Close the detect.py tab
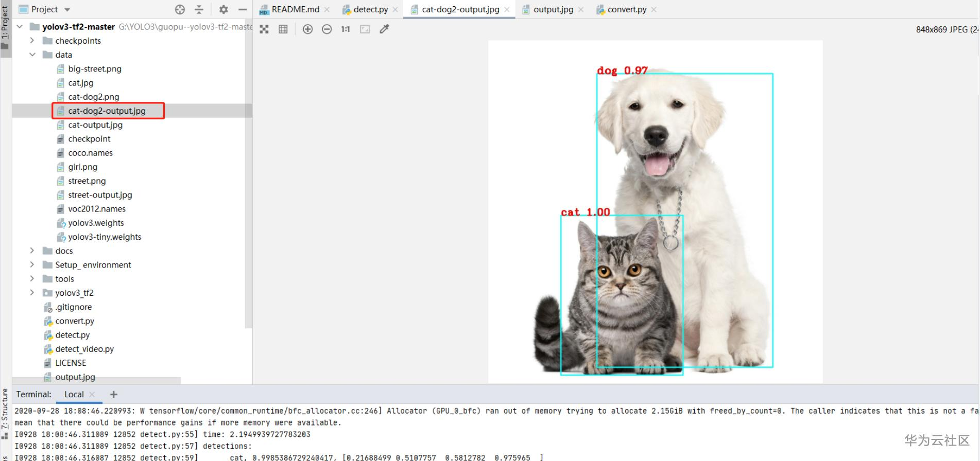This screenshot has height=461, width=980. pyautogui.click(x=396, y=9)
